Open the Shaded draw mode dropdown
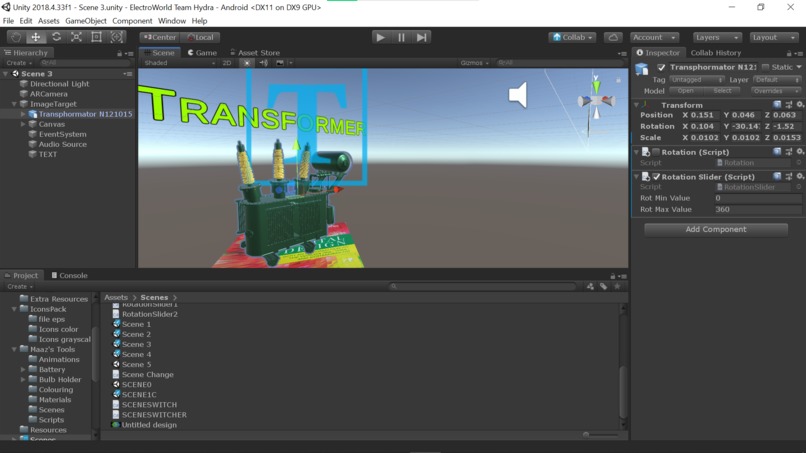 pyautogui.click(x=179, y=63)
